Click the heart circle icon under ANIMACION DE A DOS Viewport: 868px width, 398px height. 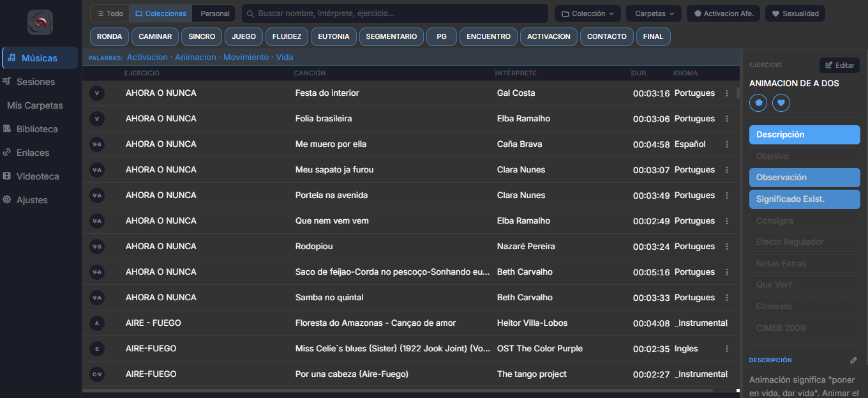781,102
